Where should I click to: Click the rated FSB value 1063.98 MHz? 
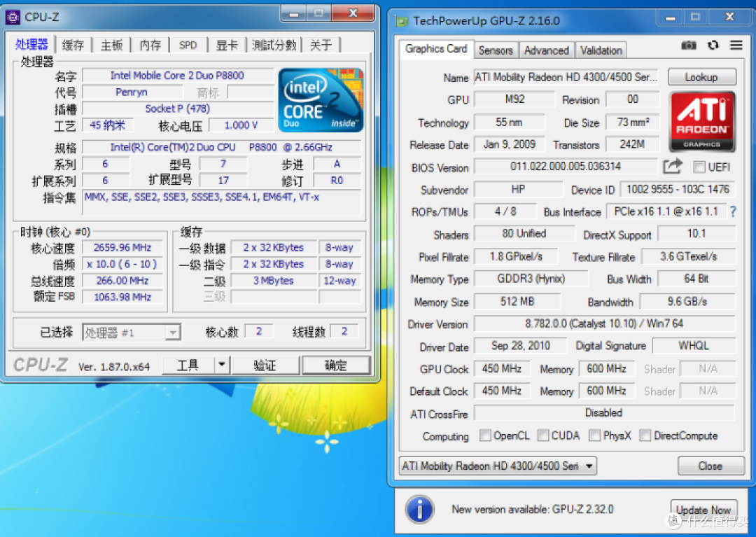pos(122,297)
